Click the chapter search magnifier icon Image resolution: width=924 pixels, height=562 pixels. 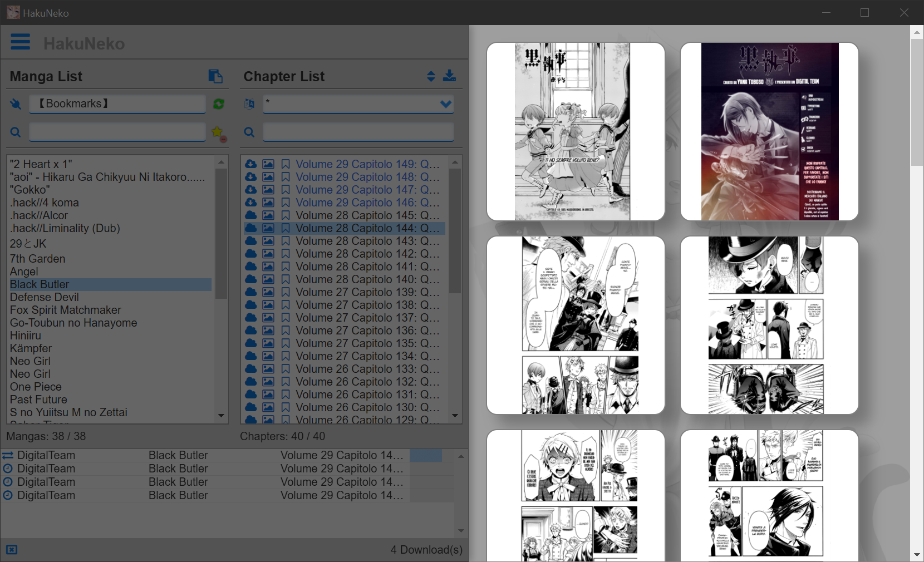(x=249, y=132)
